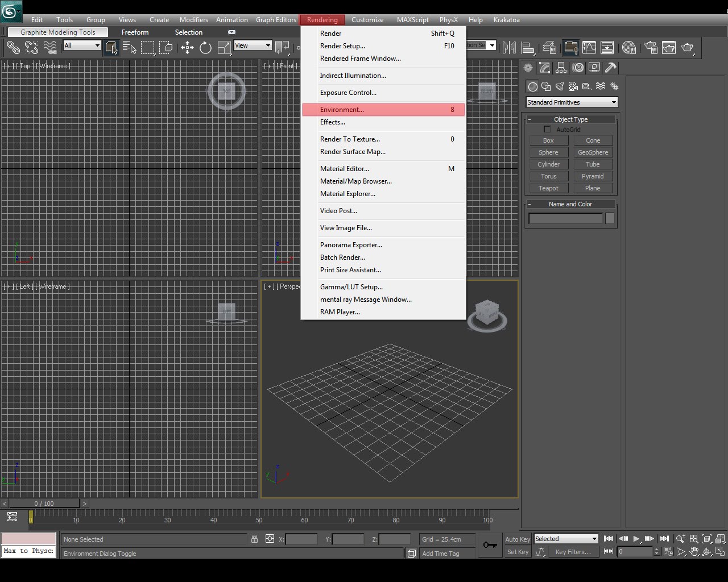The height and width of the screenshot is (582, 728).
Task: Click the object color swatch in Name and Color
Action: [x=610, y=218]
